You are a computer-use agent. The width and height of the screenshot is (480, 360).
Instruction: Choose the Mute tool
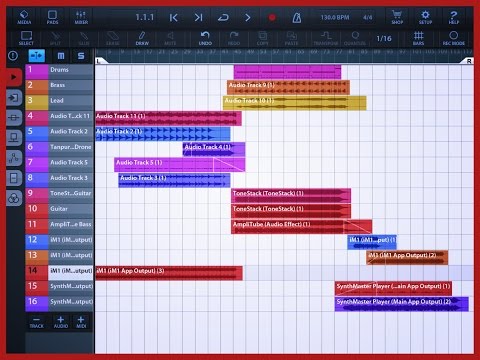[170, 38]
